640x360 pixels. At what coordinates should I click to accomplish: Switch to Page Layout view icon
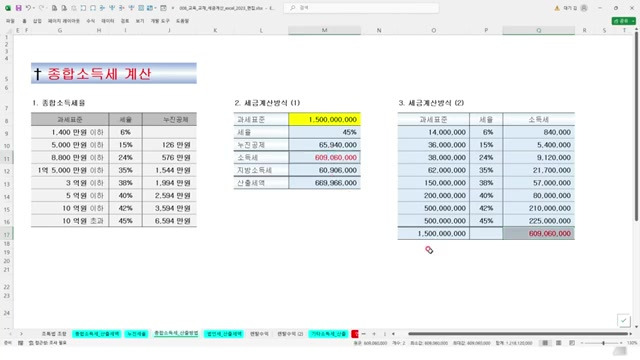(x=558, y=343)
